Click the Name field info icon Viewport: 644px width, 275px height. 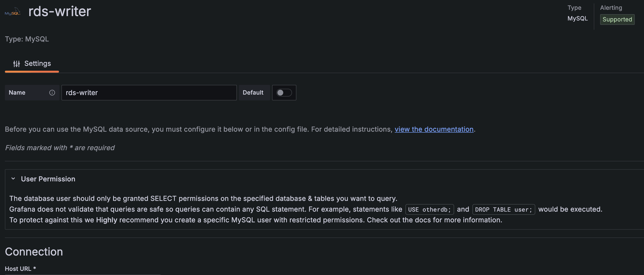tap(52, 92)
